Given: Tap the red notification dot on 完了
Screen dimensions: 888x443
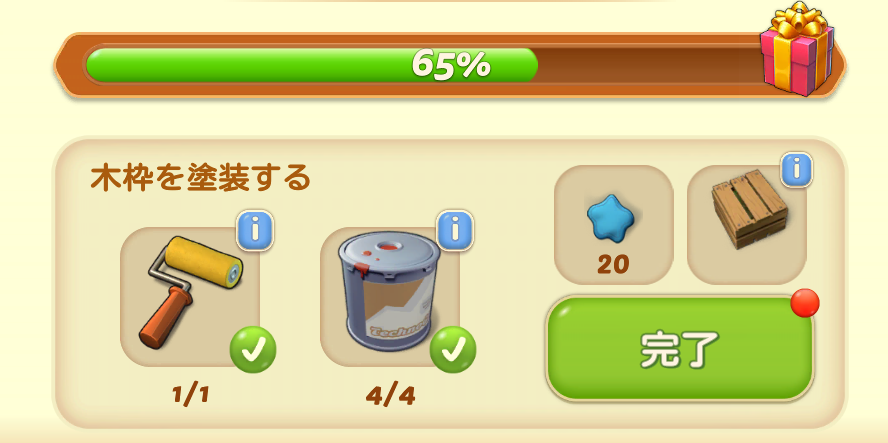Looking at the screenshot, I should (805, 303).
